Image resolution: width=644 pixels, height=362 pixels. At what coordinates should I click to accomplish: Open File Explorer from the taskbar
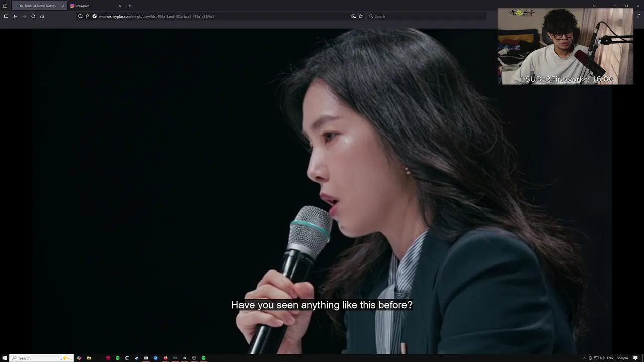tap(89, 358)
